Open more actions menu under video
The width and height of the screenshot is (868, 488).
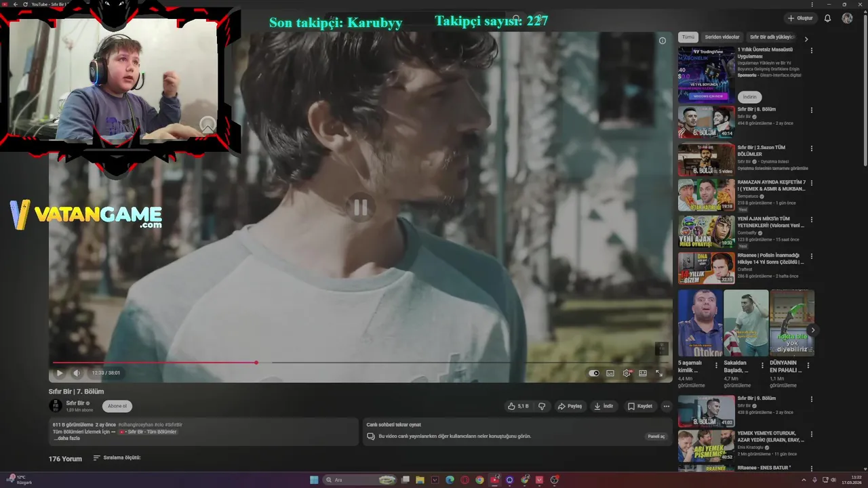[x=667, y=406]
